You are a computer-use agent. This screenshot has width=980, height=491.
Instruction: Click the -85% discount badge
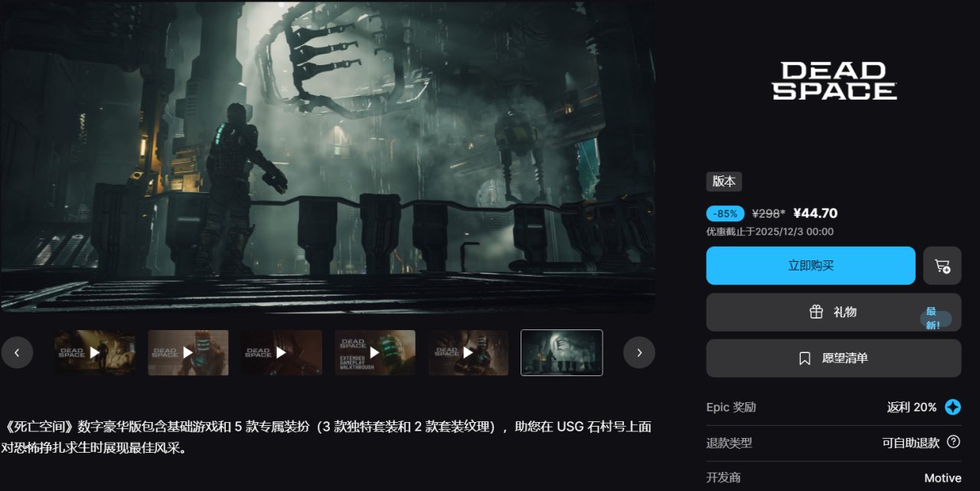coord(725,214)
